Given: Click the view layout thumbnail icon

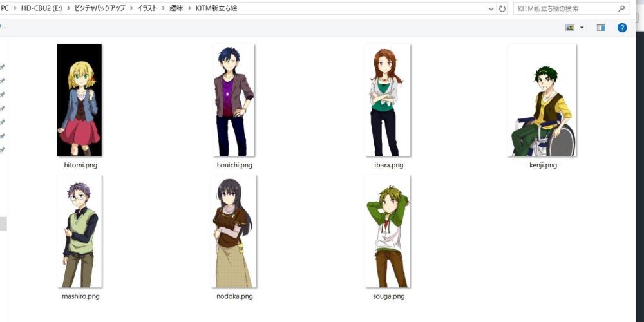Looking at the screenshot, I should click(x=569, y=28).
